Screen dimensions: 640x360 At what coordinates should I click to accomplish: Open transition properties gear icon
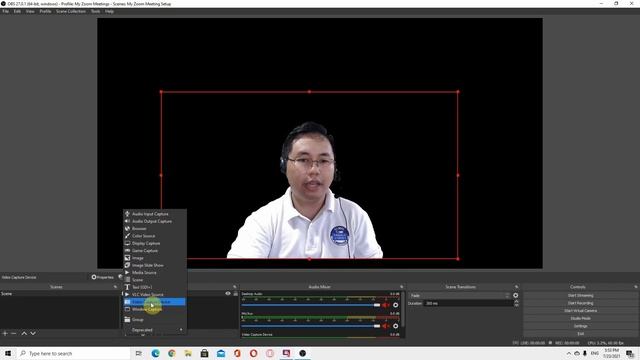(x=516, y=296)
